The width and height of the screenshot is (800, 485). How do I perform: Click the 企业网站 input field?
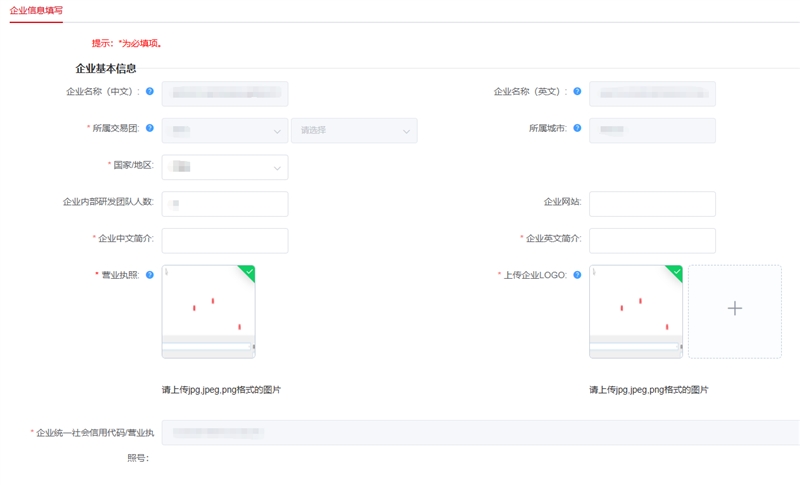pyautogui.click(x=653, y=204)
